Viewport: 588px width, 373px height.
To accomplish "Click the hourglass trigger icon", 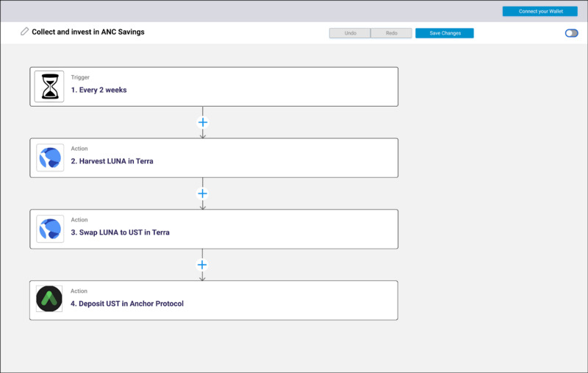I will 49,87.
